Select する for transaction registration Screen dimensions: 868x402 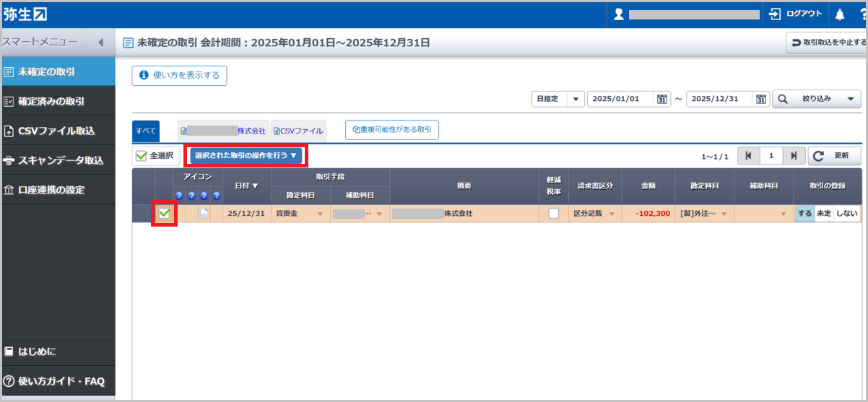tap(804, 214)
